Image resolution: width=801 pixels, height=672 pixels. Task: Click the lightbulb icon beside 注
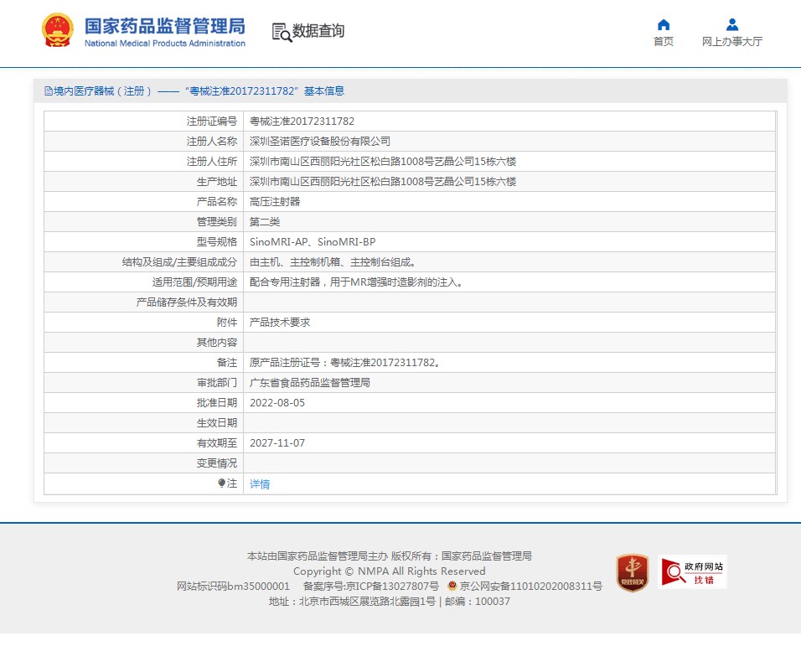tap(221, 483)
